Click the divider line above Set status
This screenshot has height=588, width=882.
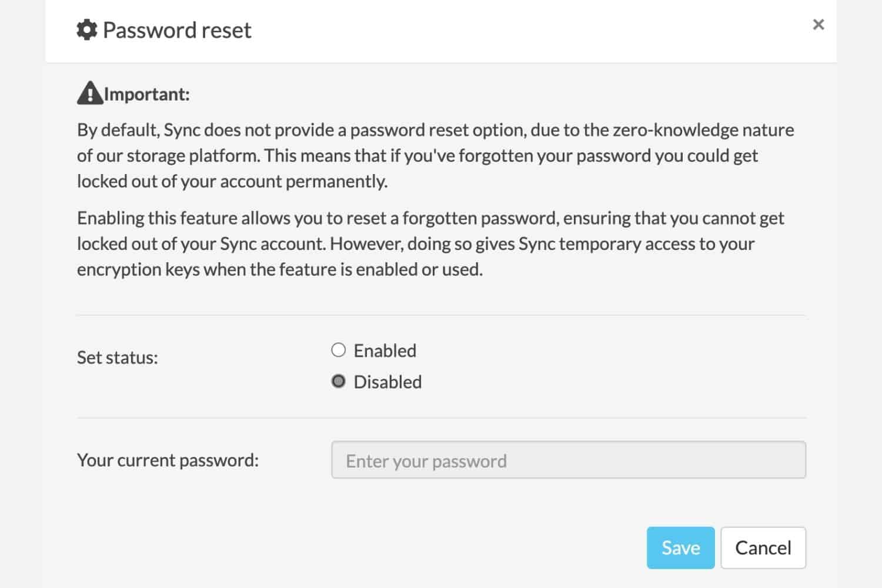coord(441,315)
